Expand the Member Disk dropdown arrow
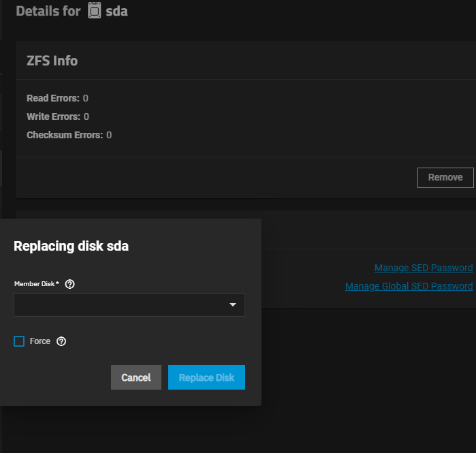This screenshot has width=476, height=453. pyautogui.click(x=233, y=305)
